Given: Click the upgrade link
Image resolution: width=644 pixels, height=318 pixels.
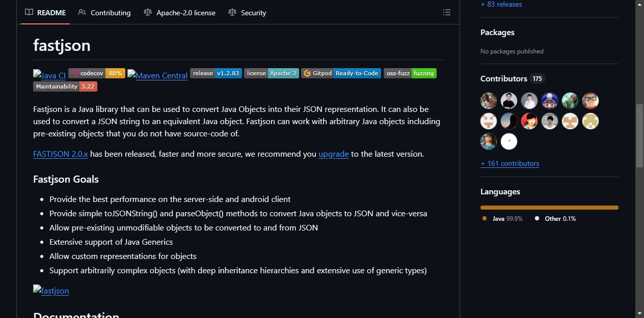Looking at the screenshot, I should (x=334, y=154).
